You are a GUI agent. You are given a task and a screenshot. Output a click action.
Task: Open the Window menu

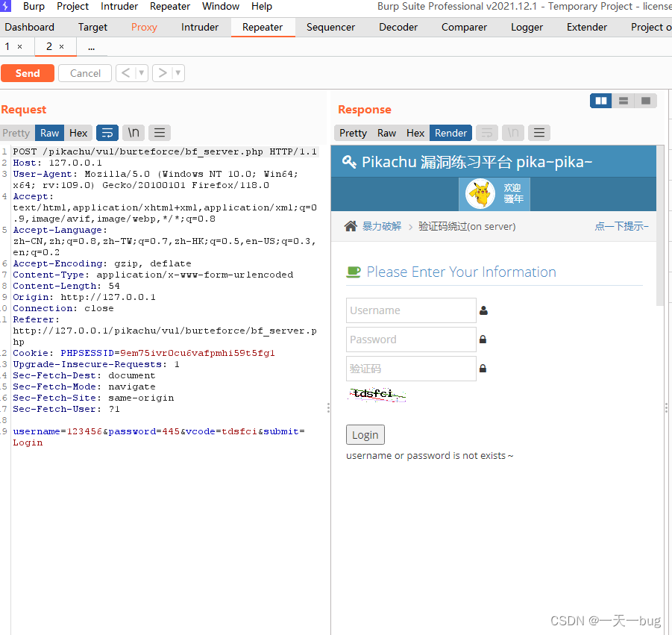pos(221,7)
